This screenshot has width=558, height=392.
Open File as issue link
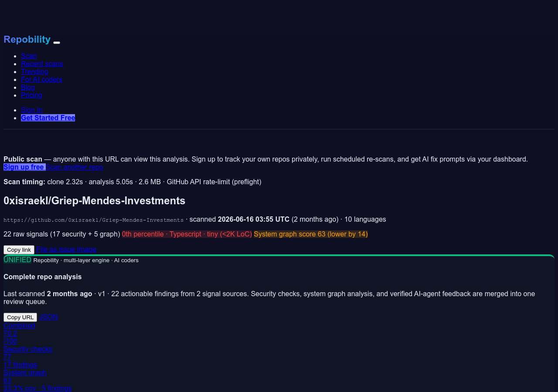[x=56, y=249]
